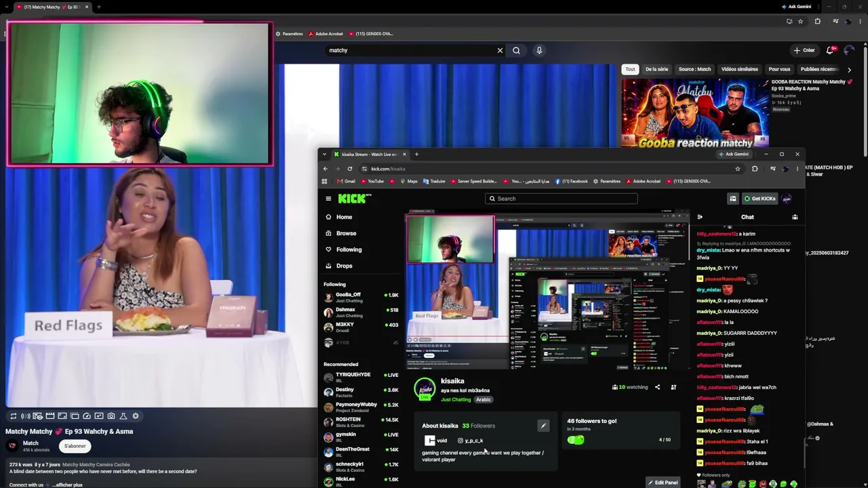Image resolution: width=868 pixels, height=488 pixels.
Task: Open Dahmax in the Following list
Action: click(x=361, y=312)
